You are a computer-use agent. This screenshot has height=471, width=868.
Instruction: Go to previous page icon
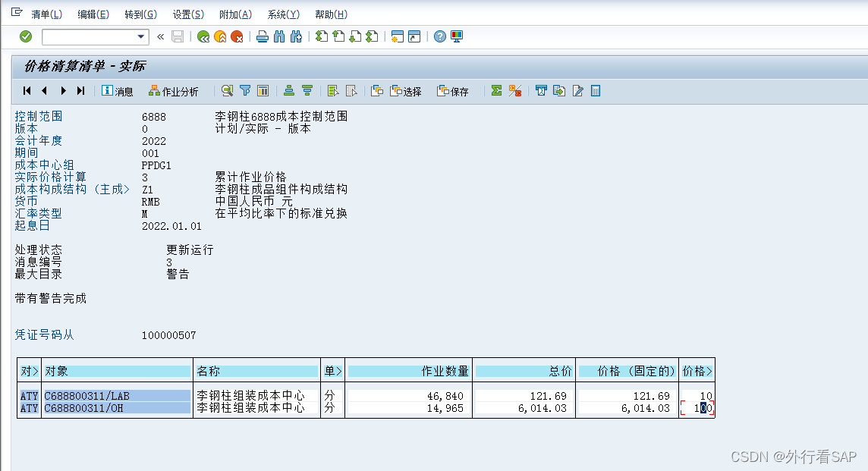(339, 36)
